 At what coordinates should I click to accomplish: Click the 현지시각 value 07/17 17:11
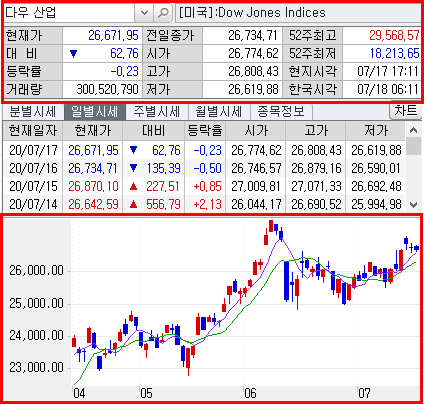click(x=388, y=71)
